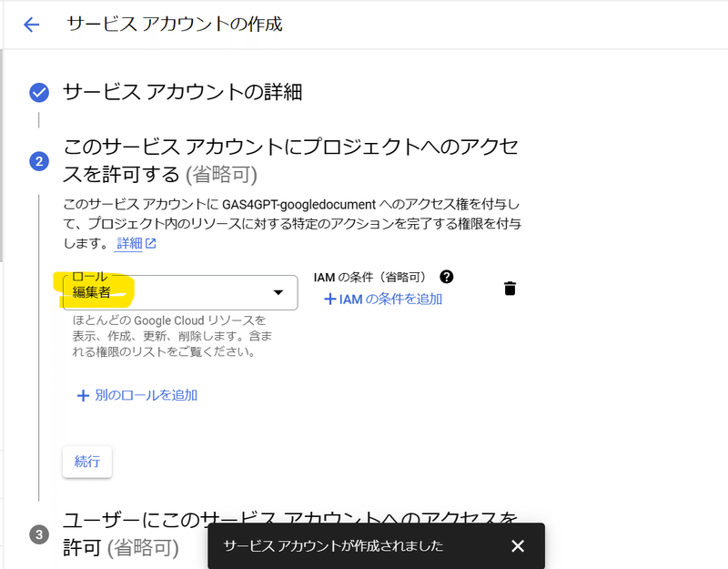Click heading このサービス アカウントにプロジェクトへのアクセスを許可する

coord(290,160)
